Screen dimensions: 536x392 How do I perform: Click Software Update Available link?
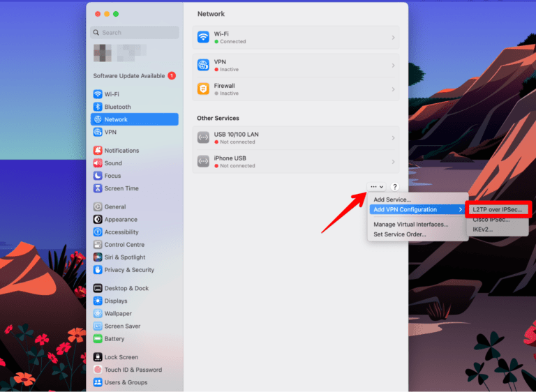[129, 76]
